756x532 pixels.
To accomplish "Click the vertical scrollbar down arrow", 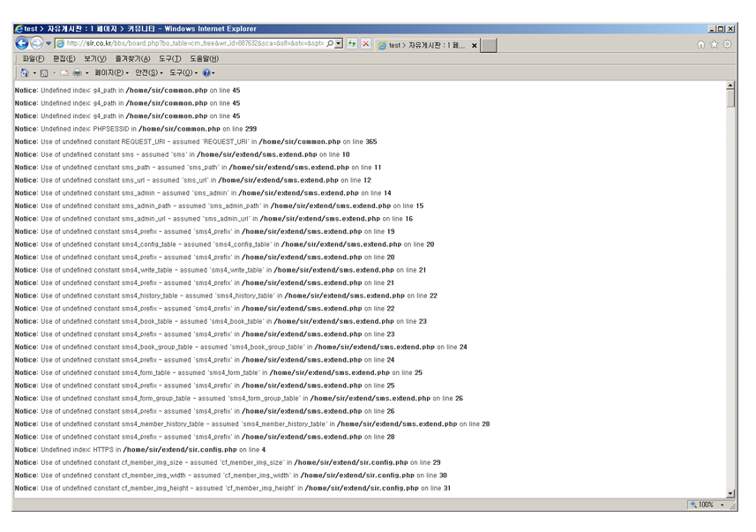I will [730, 493].
